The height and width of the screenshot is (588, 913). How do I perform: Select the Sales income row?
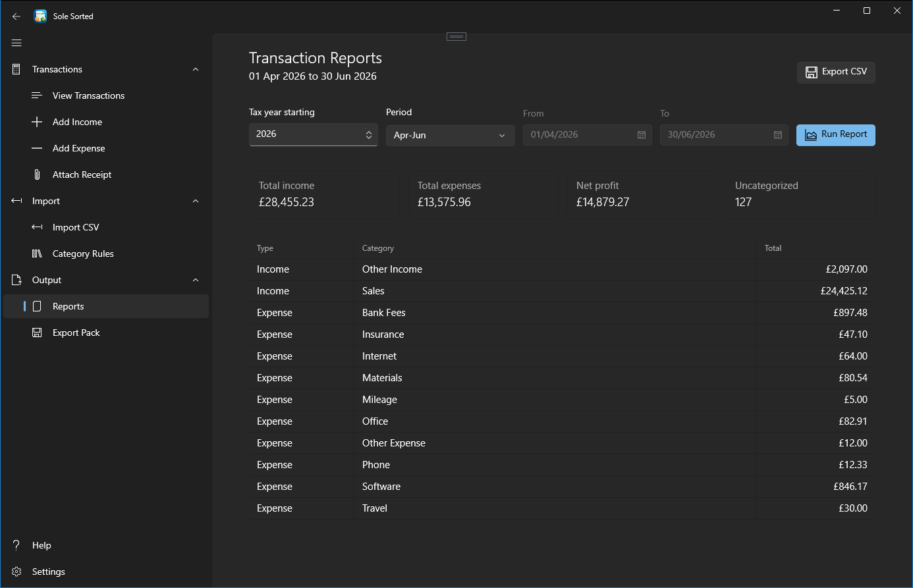[562, 291]
